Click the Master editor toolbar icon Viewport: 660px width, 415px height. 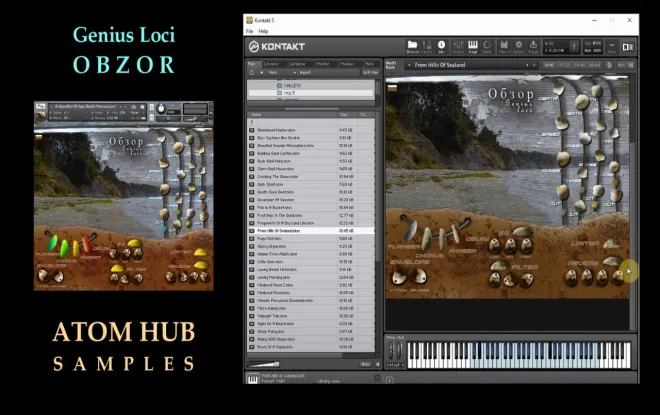click(427, 47)
